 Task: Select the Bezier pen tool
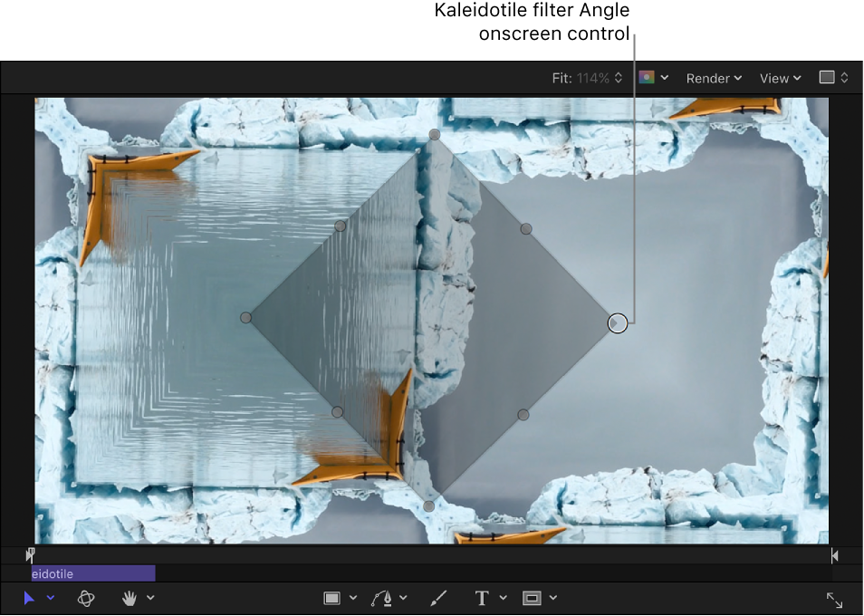(381, 598)
